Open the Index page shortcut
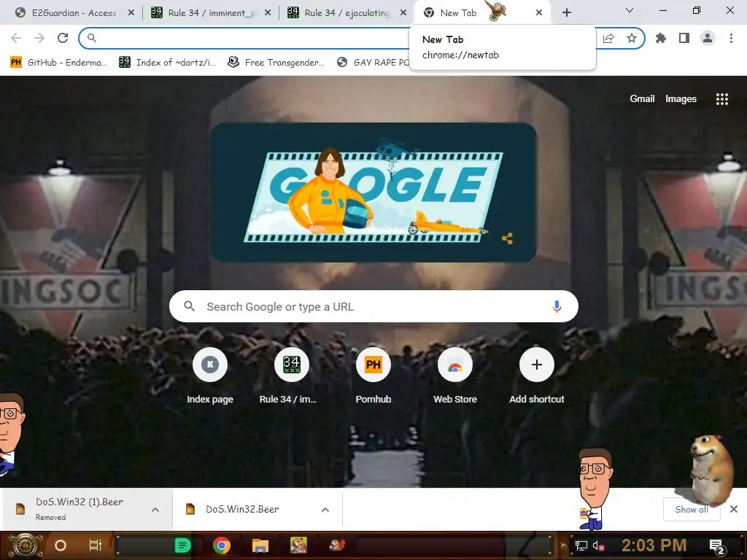 pyautogui.click(x=210, y=376)
